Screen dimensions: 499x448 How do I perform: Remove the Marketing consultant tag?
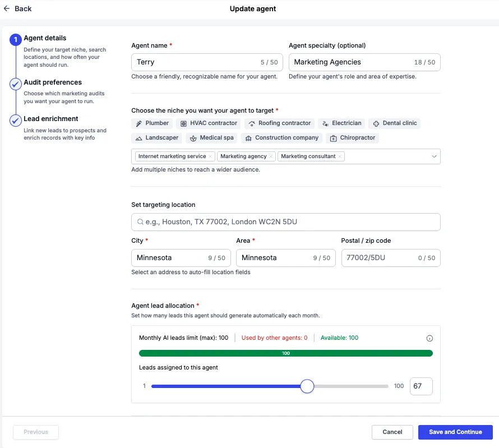[x=340, y=156]
